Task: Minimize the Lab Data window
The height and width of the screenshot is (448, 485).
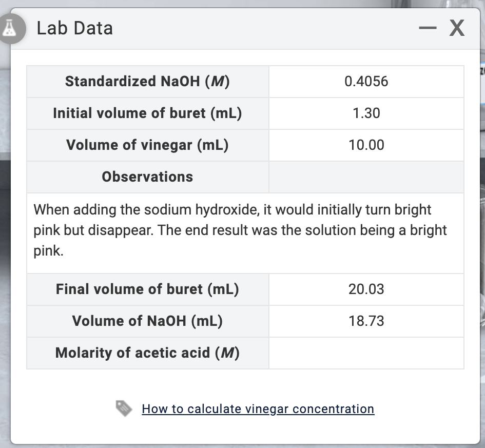Action: coord(427,28)
